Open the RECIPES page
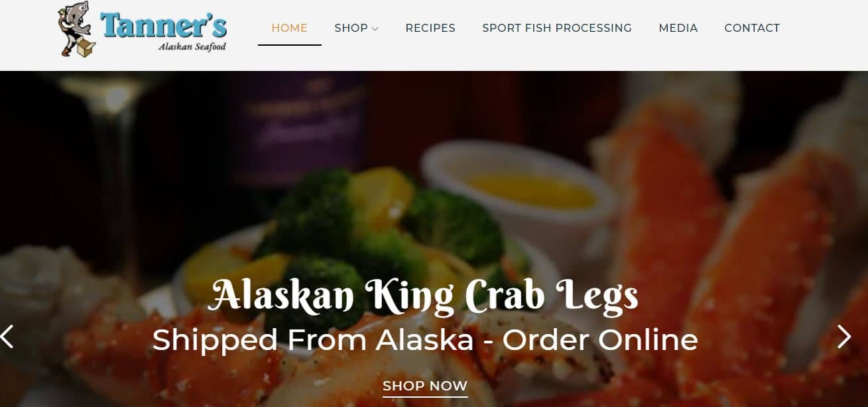This screenshot has width=868, height=407. 430,28
